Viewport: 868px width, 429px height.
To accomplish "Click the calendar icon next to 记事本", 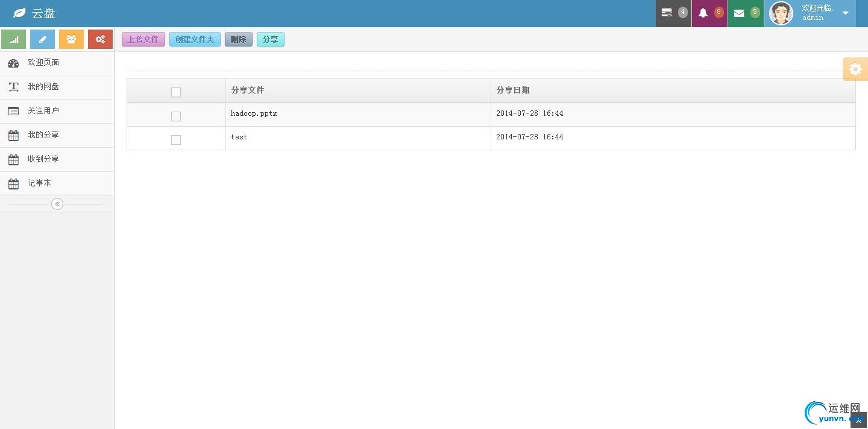I will point(13,183).
